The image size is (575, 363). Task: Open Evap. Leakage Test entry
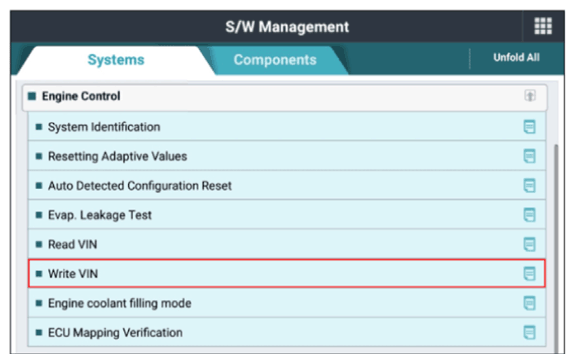(x=287, y=215)
